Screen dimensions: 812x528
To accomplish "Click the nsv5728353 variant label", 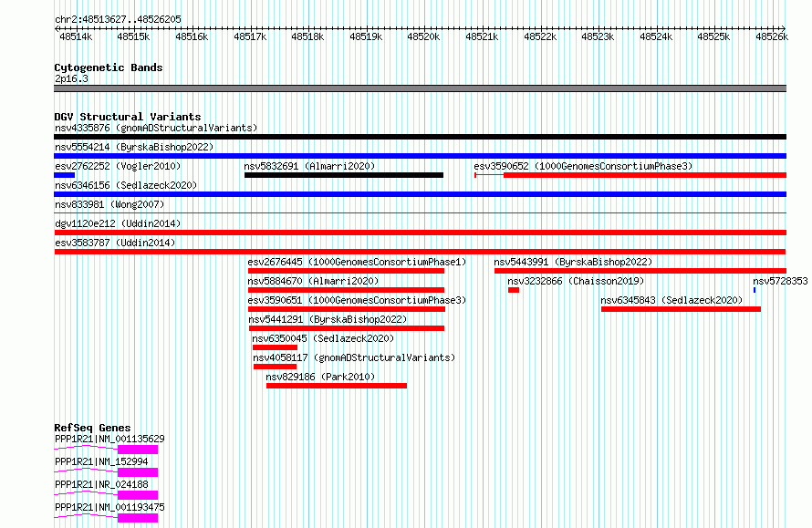I will tap(780, 281).
